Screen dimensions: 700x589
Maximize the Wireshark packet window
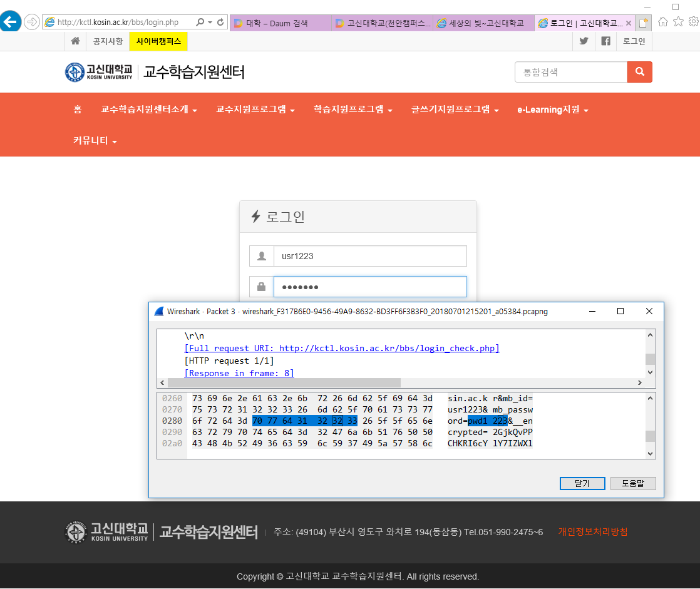click(x=620, y=311)
